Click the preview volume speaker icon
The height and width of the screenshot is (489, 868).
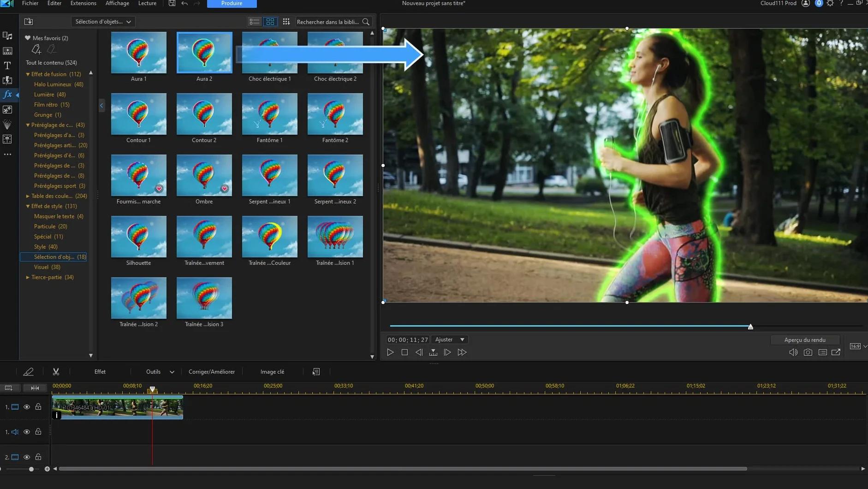pos(793,352)
